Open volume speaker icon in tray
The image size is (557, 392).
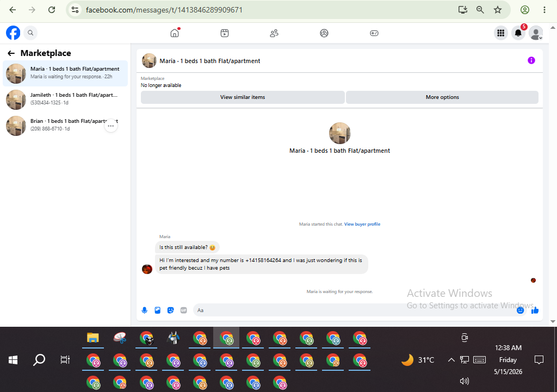click(x=465, y=381)
